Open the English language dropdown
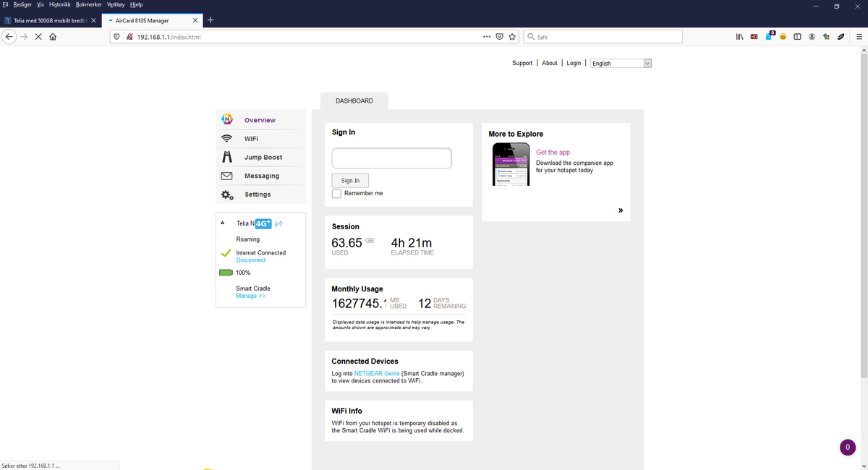This screenshot has width=868, height=470. [x=621, y=63]
